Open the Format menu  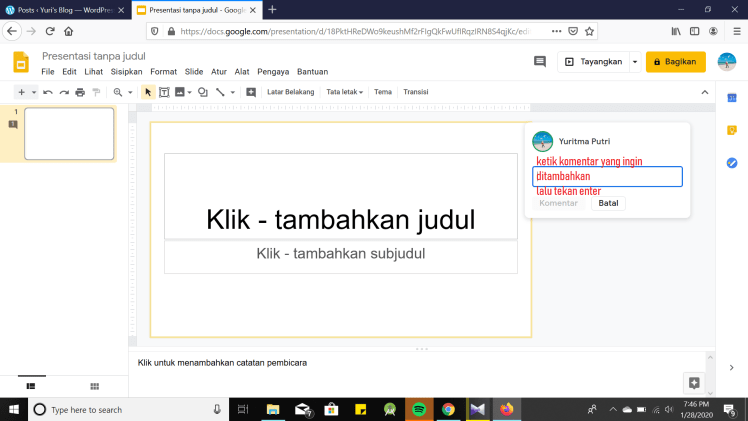[163, 72]
